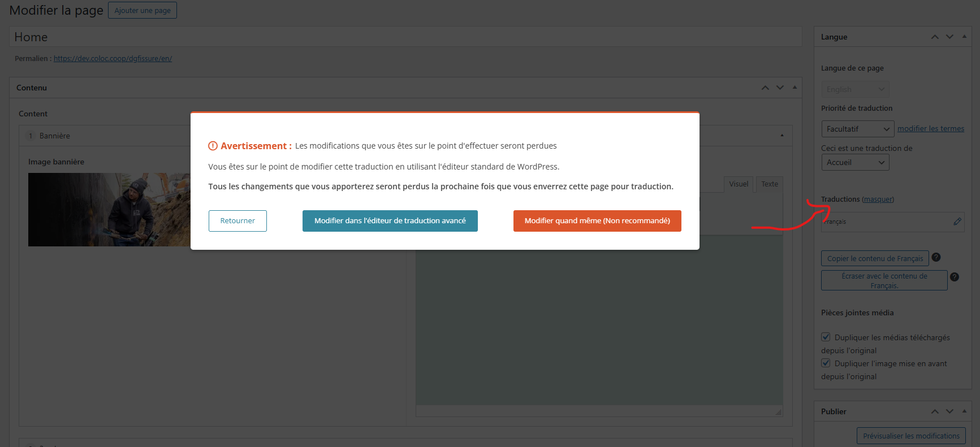Toggle Dupliquer les médias téléchargés checkbox

(x=826, y=337)
